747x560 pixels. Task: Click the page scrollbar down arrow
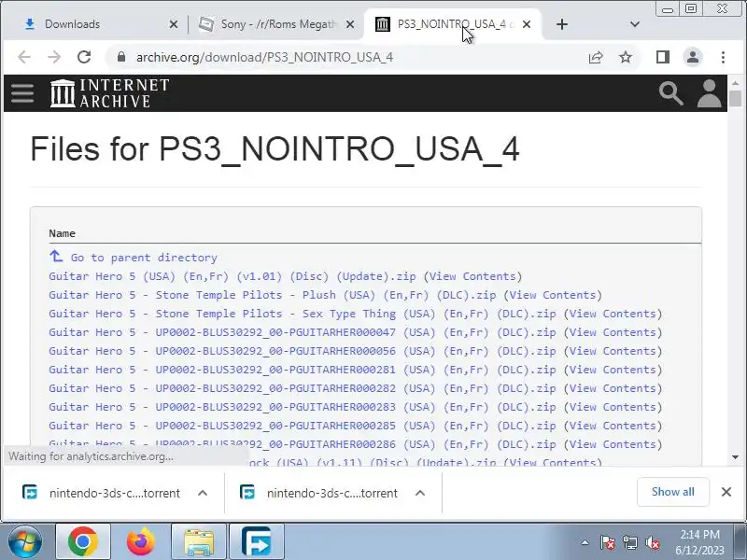[x=736, y=457]
